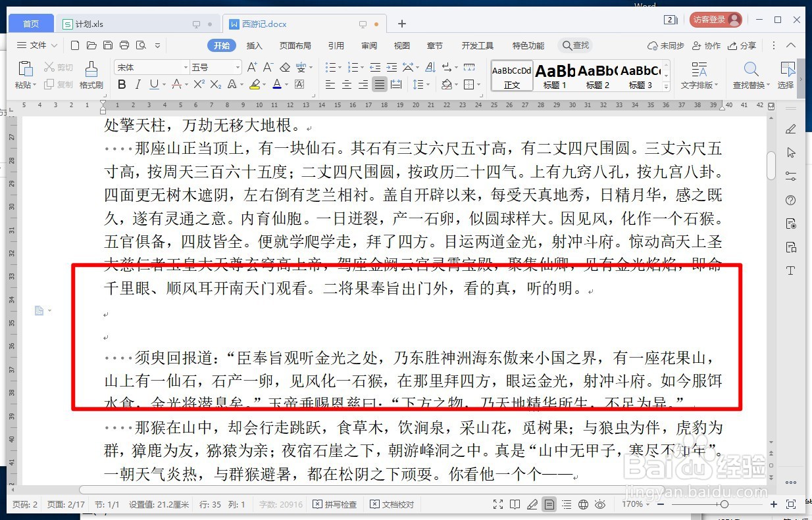Enable eye protection mode
812x520 pixels.
(599, 505)
